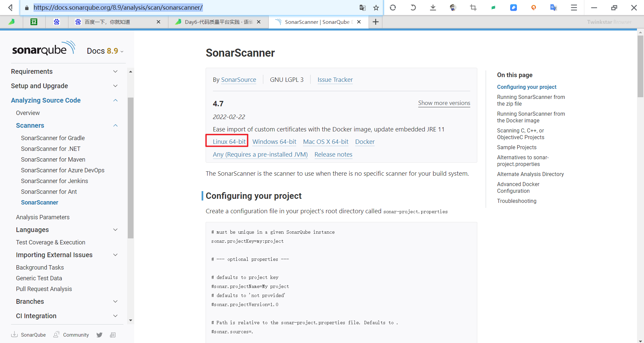
Task: Click the page vertical scrollbar thumb
Action: (640, 66)
